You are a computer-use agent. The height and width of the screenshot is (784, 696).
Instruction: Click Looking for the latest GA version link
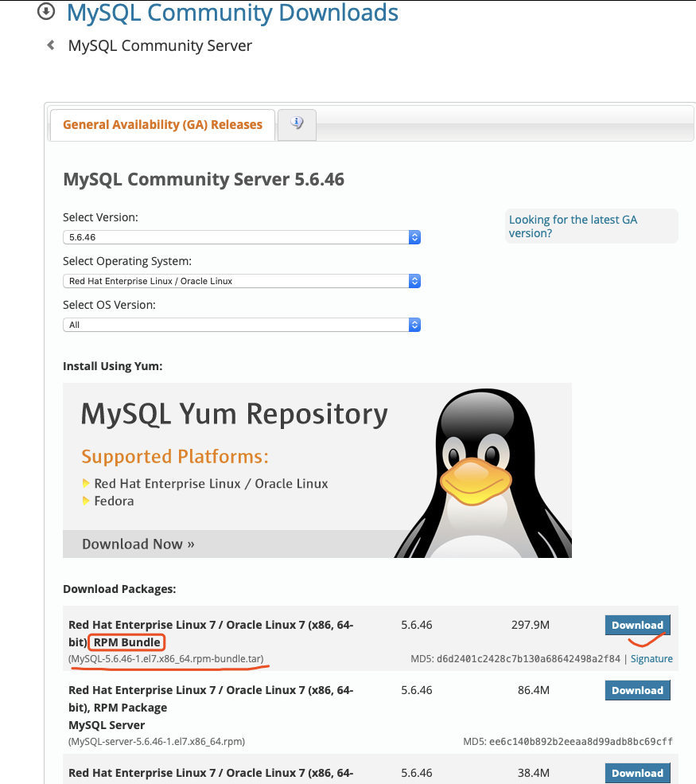click(x=573, y=227)
